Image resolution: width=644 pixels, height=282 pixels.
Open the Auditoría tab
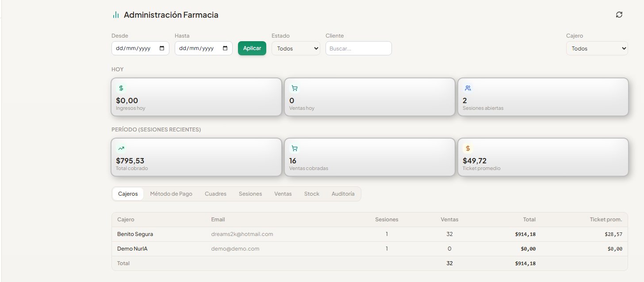pos(343,194)
